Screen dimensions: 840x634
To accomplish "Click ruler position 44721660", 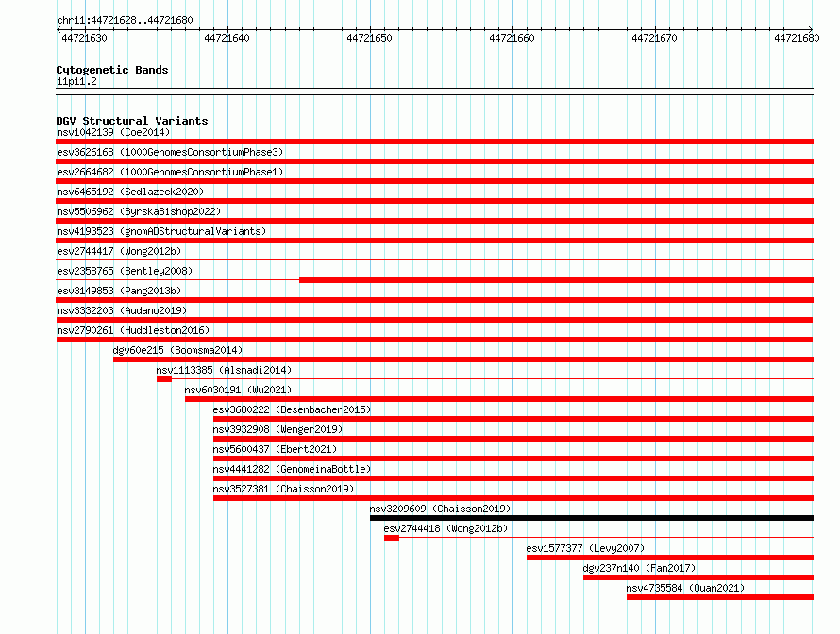I will point(512,38).
